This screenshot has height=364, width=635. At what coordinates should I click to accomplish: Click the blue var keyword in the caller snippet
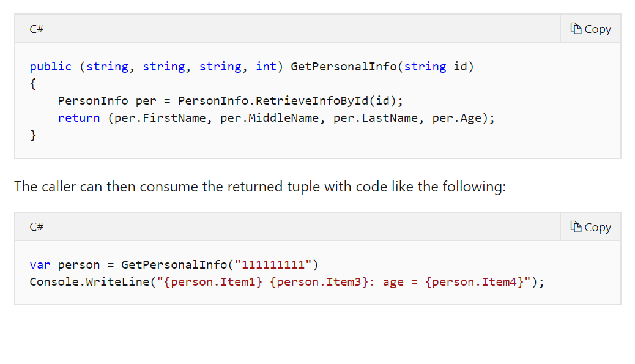pyautogui.click(x=40, y=264)
